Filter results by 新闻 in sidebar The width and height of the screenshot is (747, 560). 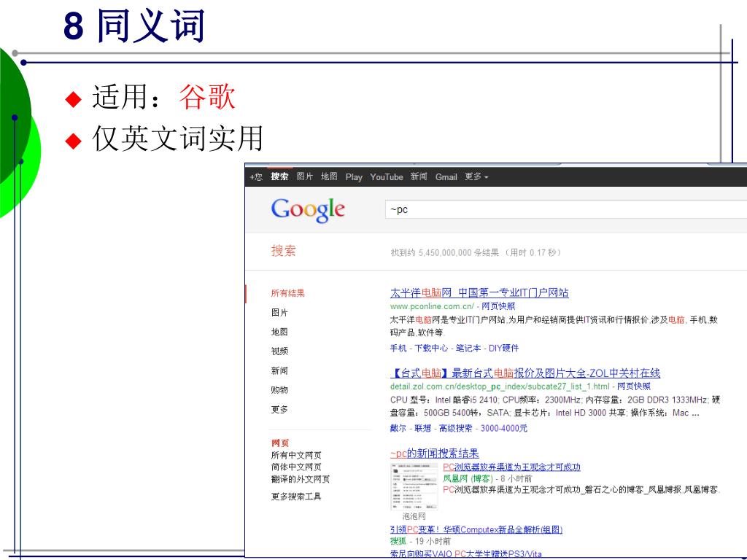(x=279, y=371)
